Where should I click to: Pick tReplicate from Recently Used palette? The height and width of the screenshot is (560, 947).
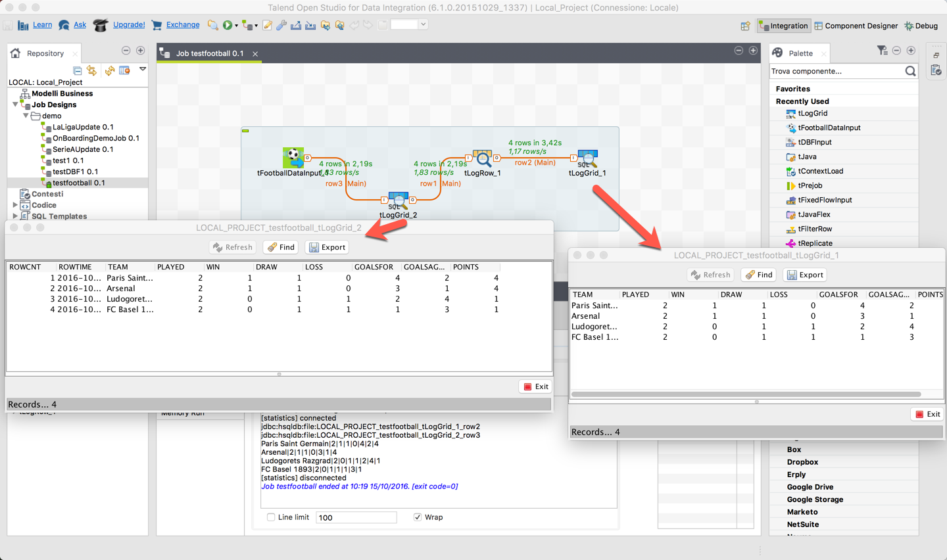tap(815, 243)
